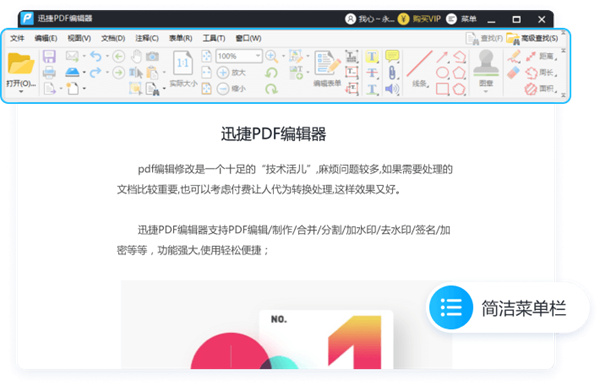Zoom in with the 放大 plus button

pyautogui.click(x=231, y=72)
